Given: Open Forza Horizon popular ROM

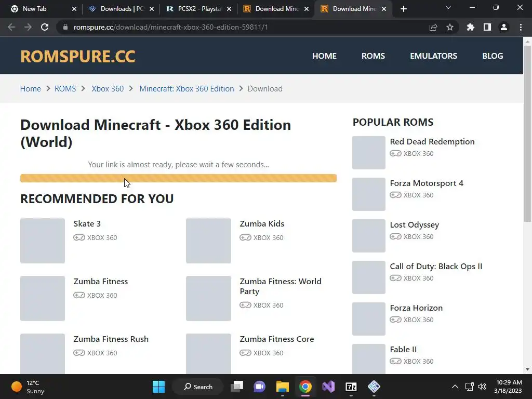Looking at the screenshot, I should point(416,308).
